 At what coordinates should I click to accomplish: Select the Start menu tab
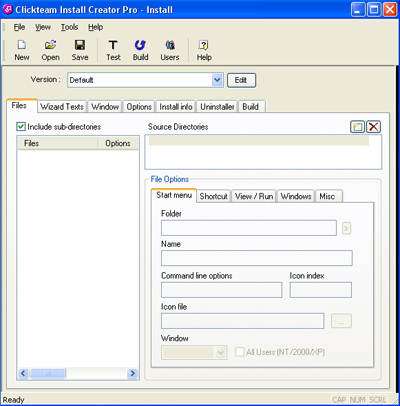174,195
